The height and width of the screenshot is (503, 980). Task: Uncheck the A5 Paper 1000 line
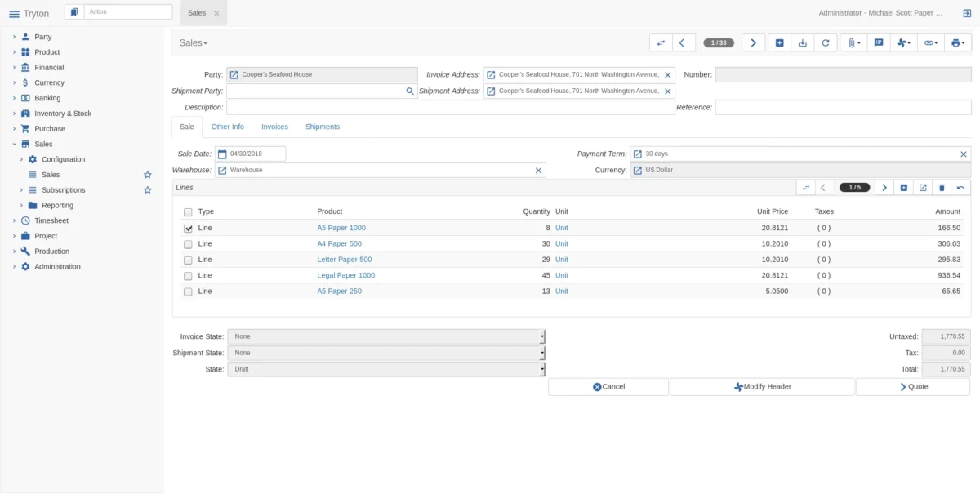pyautogui.click(x=189, y=229)
